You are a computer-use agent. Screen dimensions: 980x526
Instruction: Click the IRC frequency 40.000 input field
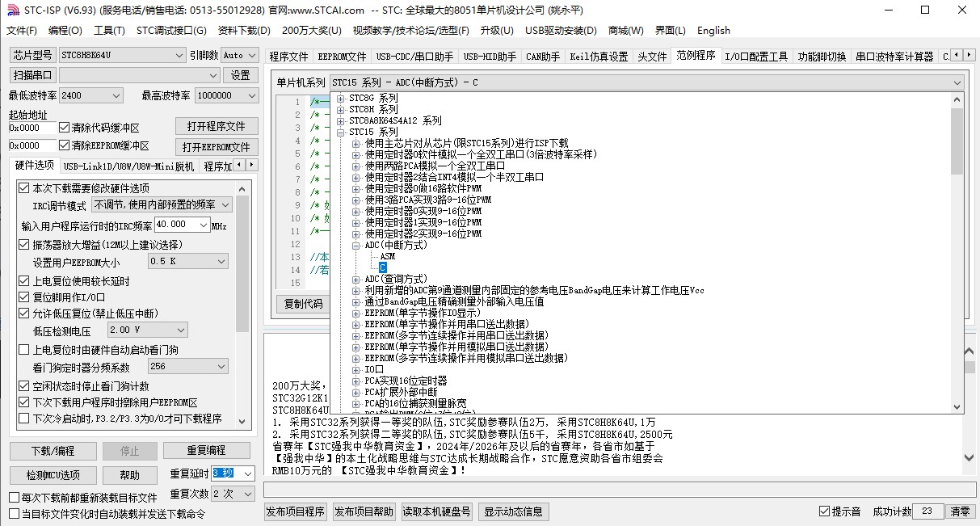181,225
